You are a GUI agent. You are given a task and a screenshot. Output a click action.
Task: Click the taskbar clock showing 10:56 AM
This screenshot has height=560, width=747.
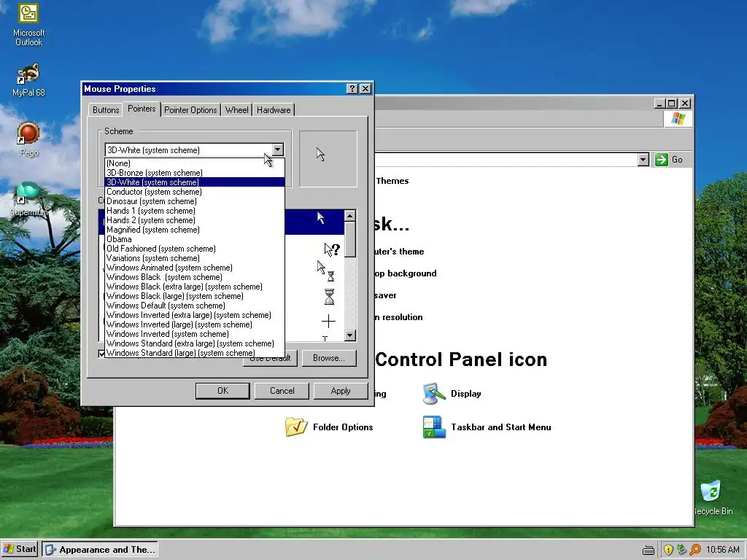pyautogui.click(x=722, y=550)
